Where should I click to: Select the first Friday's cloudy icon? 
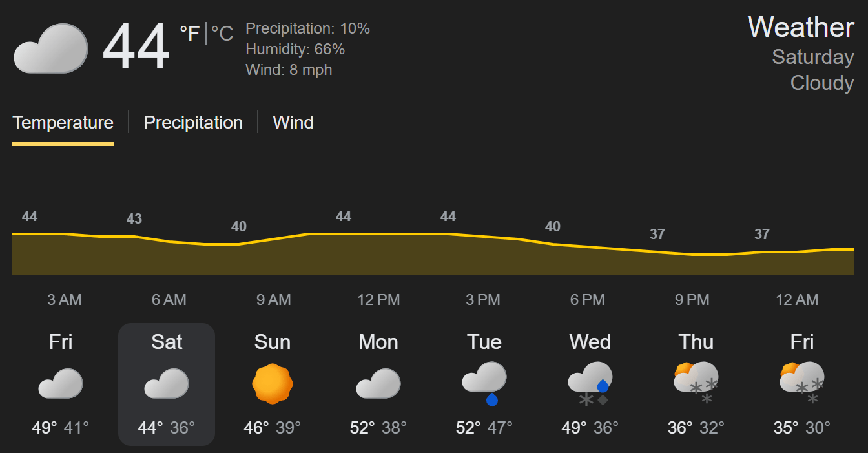point(61,383)
